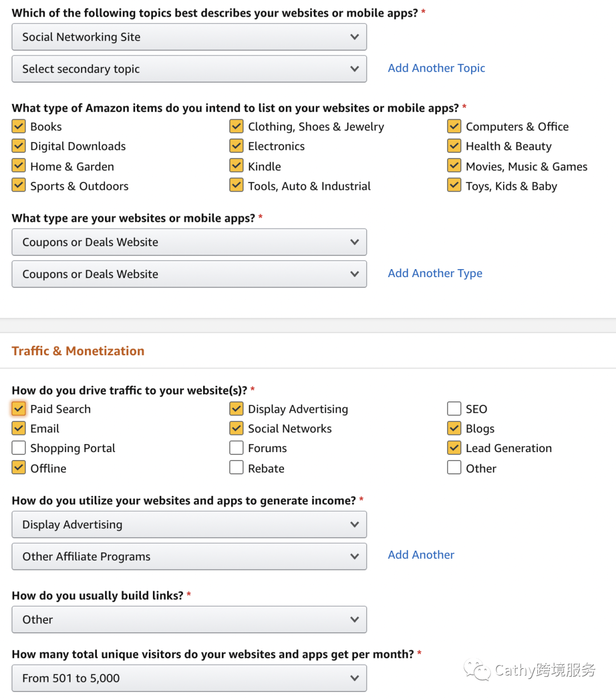Image resolution: width=616 pixels, height=699 pixels.
Task: Check the Rebate traffic option
Action: (x=237, y=468)
